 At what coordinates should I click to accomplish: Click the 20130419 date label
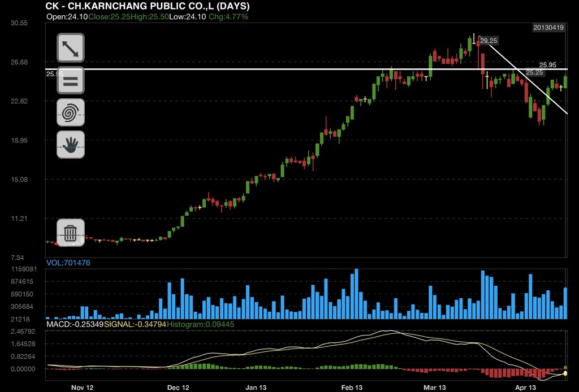pyautogui.click(x=548, y=28)
